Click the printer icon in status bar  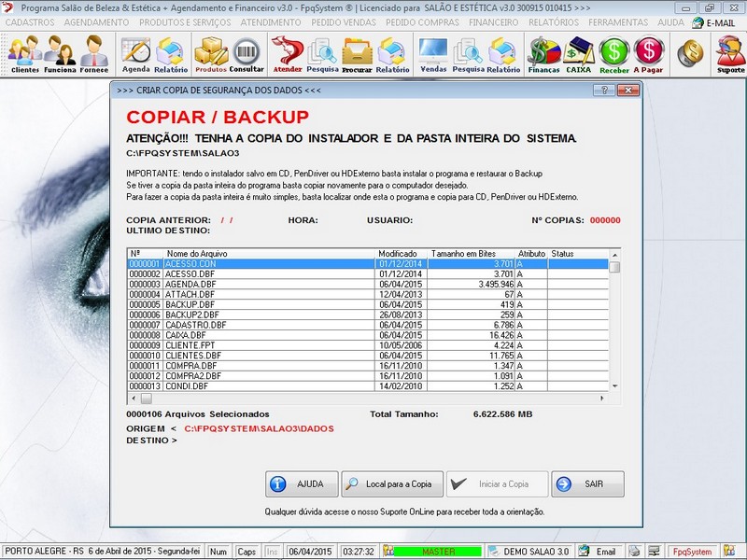click(x=634, y=551)
